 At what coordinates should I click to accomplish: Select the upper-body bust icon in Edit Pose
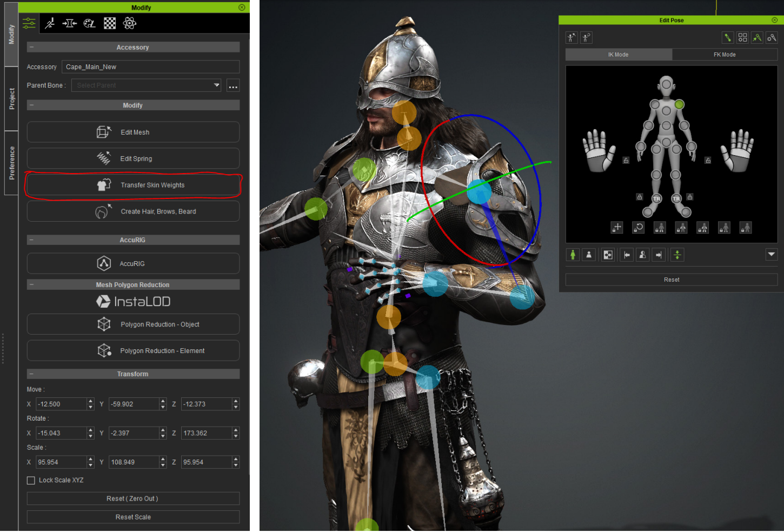tap(589, 255)
